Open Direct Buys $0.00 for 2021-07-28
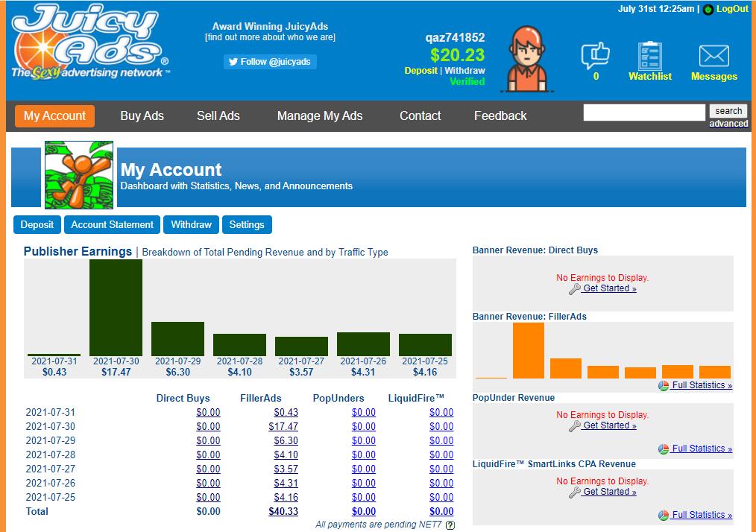 click(x=208, y=455)
